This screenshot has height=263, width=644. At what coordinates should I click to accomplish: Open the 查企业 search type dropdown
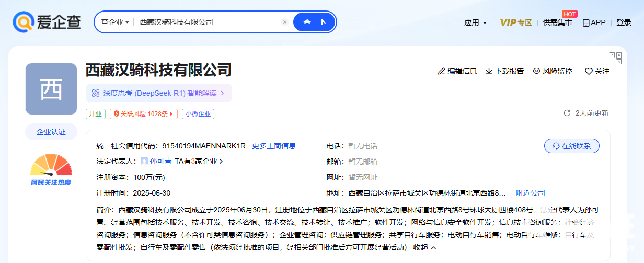tap(115, 22)
